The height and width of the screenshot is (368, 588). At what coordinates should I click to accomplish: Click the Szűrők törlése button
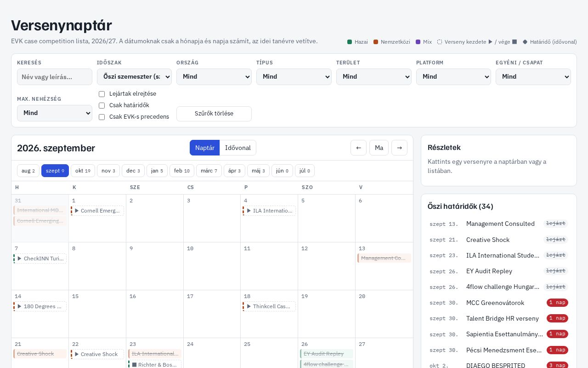[x=214, y=114]
